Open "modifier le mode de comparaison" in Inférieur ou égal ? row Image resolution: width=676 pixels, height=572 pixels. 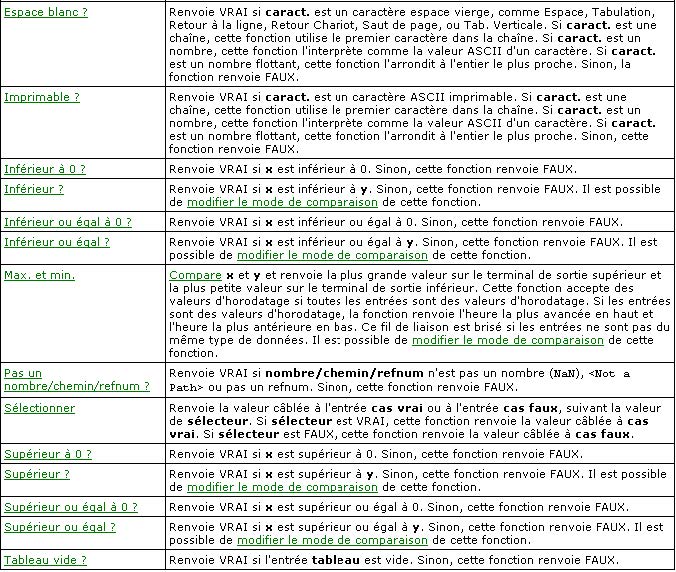(x=332, y=255)
